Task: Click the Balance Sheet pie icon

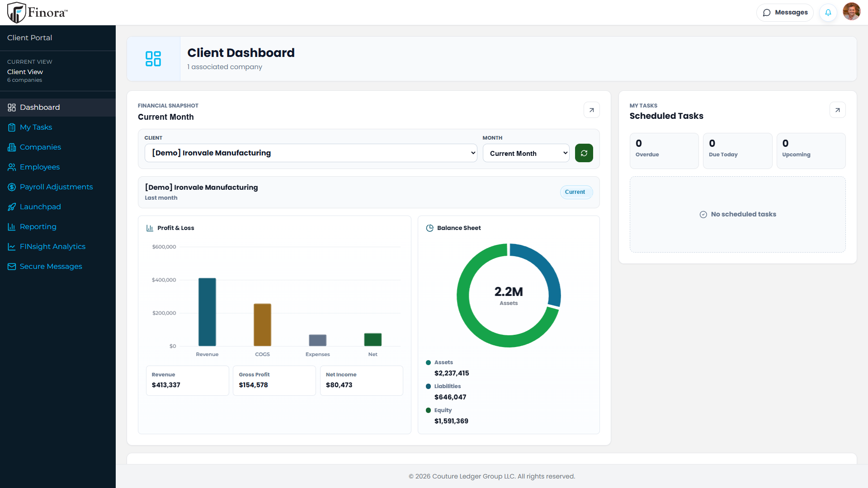Action: tap(430, 228)
